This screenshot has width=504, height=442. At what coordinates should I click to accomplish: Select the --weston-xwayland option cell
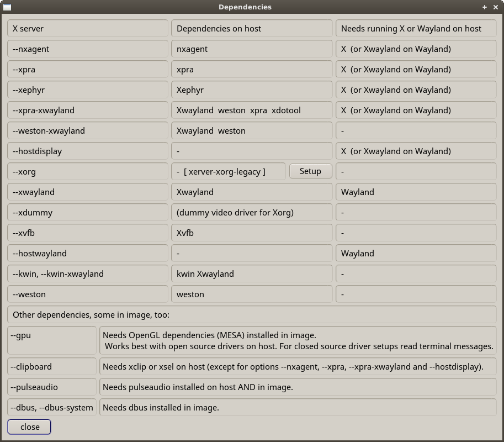pyautogui.click(x=88, y=130)
